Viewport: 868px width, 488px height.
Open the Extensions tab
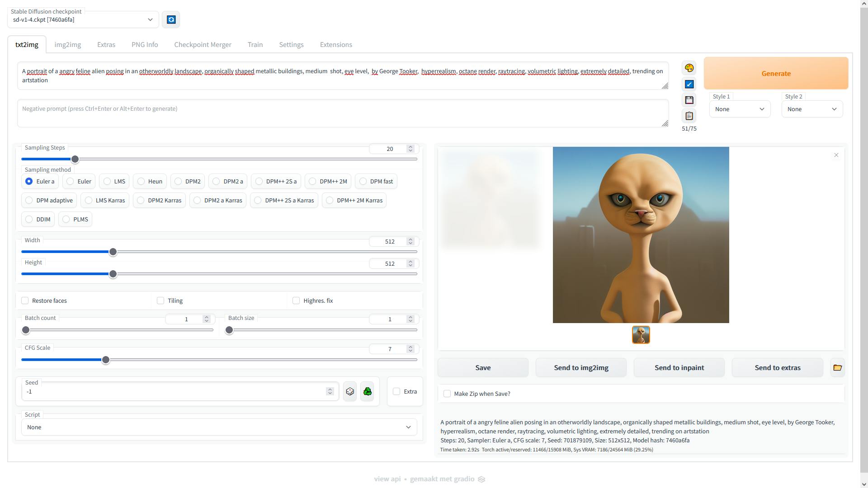(336, 44)
